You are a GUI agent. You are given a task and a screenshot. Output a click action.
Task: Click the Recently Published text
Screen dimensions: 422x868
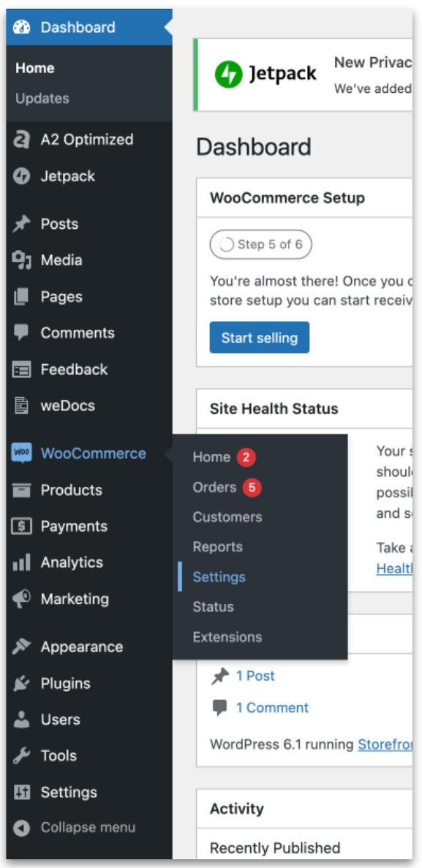point(275,848)
